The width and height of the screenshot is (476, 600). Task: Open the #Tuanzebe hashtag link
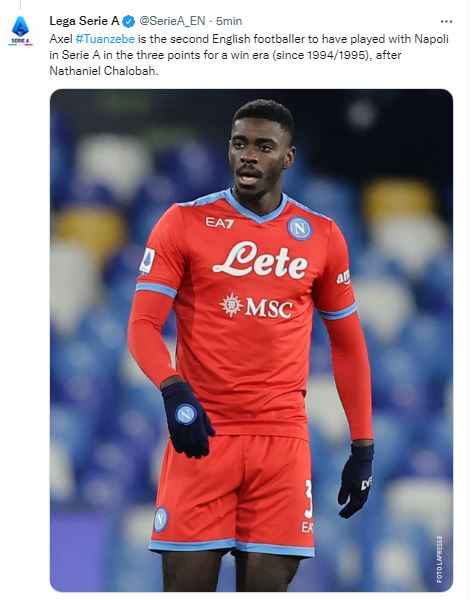pyautogui.click(x=105, y=39)
